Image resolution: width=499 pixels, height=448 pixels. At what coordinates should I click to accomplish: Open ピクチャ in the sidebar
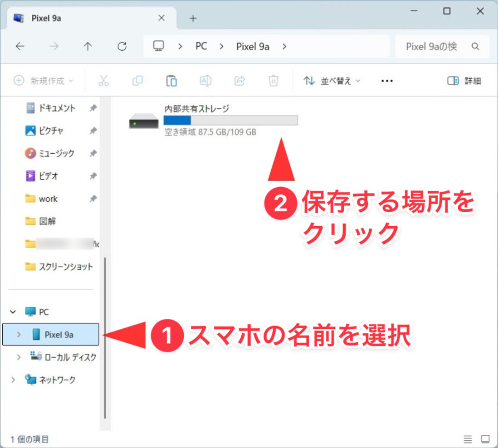pos(44,131)
